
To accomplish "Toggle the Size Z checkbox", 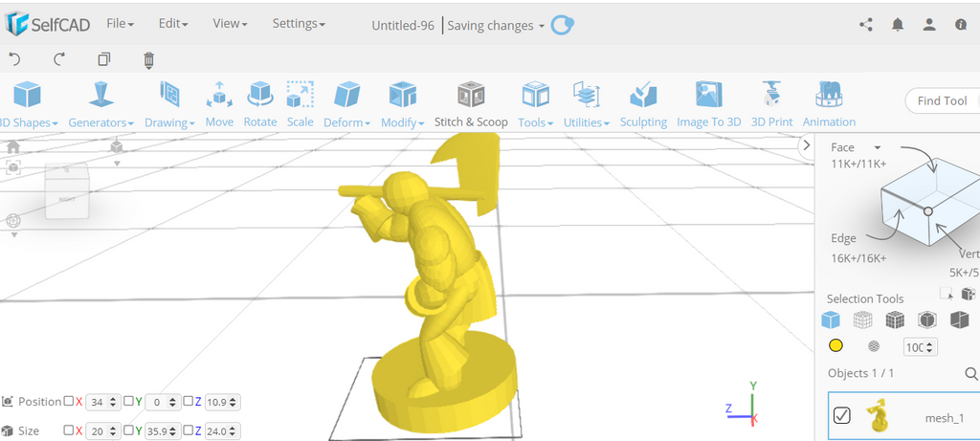I will pyautogui.click(x=188, y=430).
